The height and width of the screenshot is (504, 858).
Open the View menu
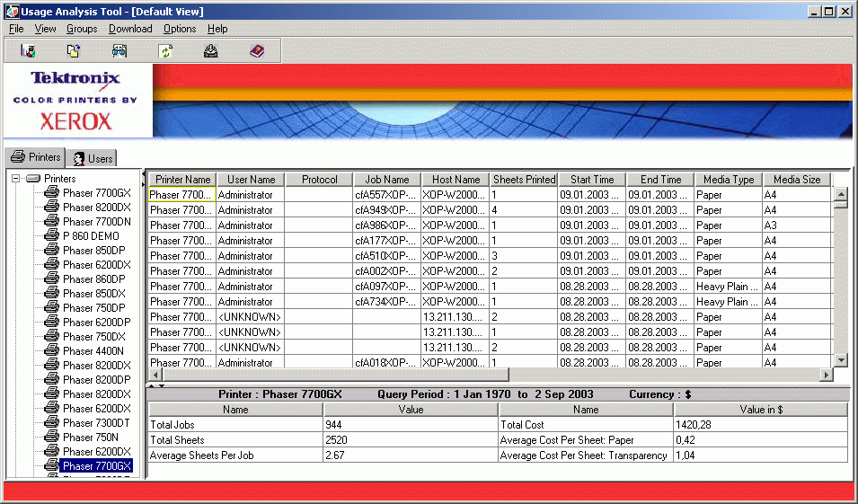click(46, 29)
